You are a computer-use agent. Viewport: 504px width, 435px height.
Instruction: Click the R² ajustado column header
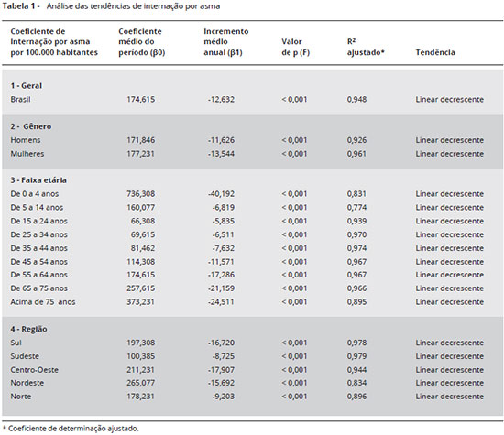coord(366,47)
